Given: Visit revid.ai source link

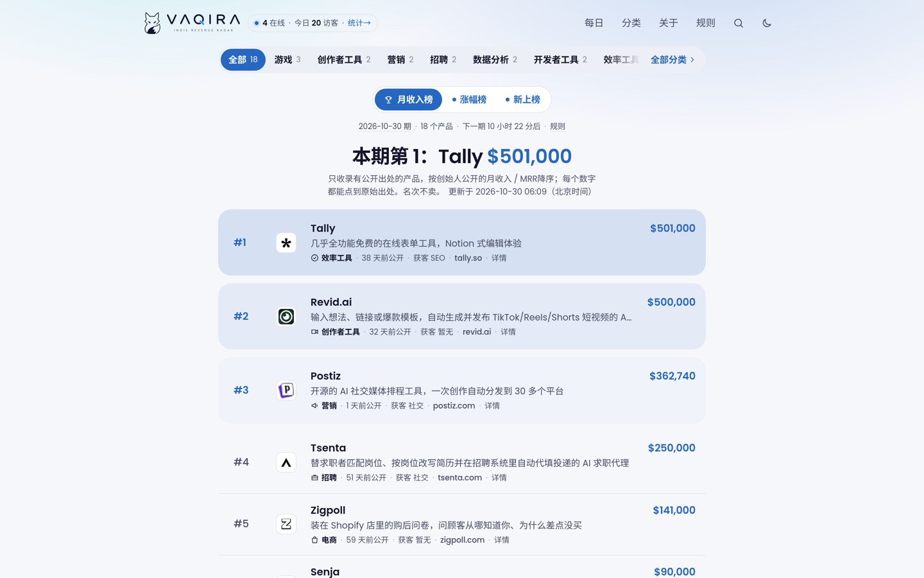Looking at the screenshot, I should click(x=477, y=332).
